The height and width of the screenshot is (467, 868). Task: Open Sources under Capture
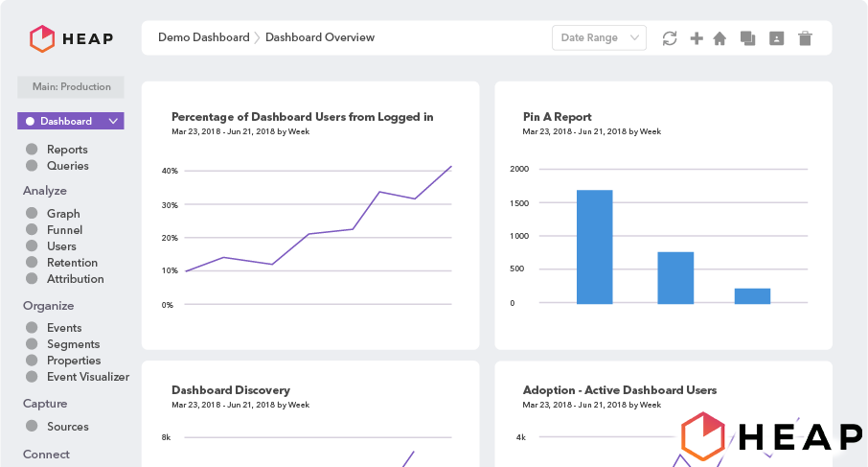(67, 427)
